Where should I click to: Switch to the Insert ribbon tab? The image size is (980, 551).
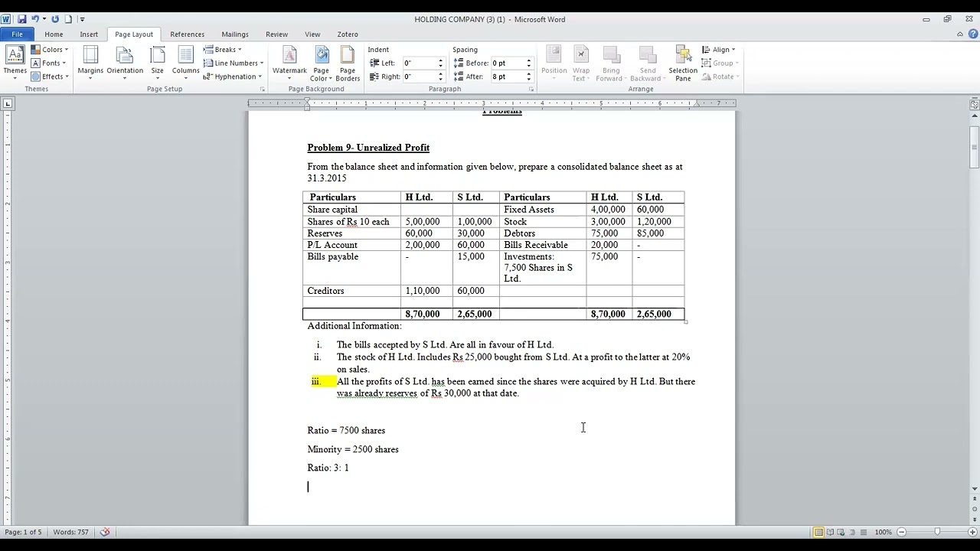[89, 34]
